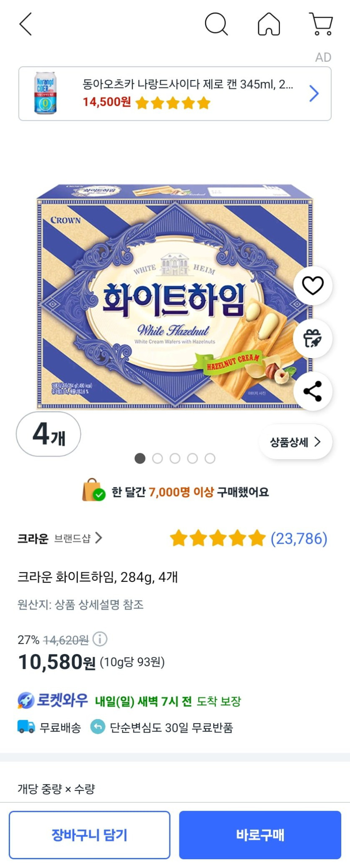The height and width of the screenshot is (868, 350).
Task: Add product to wishlist heart icon
Action: 313,286
